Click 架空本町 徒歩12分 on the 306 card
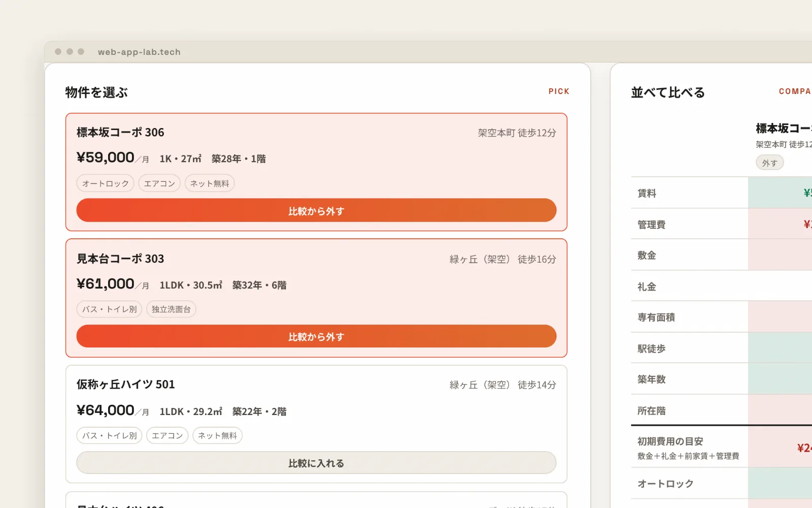Screen dimensions: 812x508 point(517,133)
